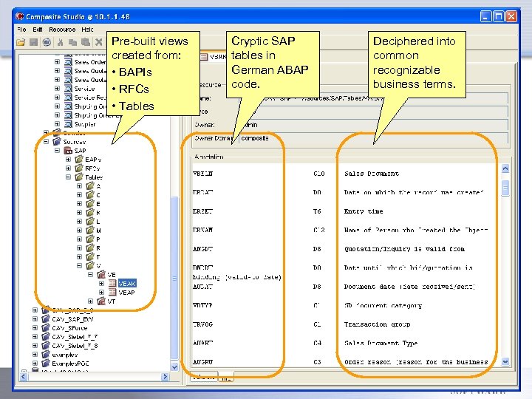
Task: Click the VB folder icon under V
Action: 101,274
